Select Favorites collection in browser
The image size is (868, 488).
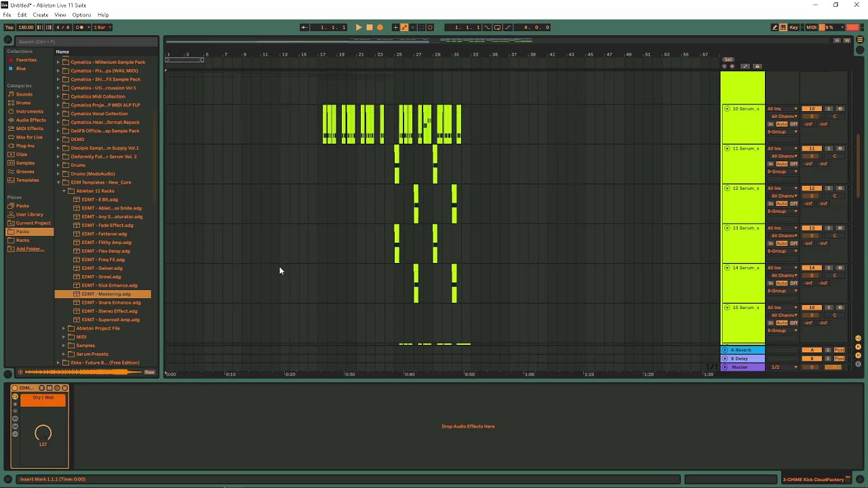(26, 60)
